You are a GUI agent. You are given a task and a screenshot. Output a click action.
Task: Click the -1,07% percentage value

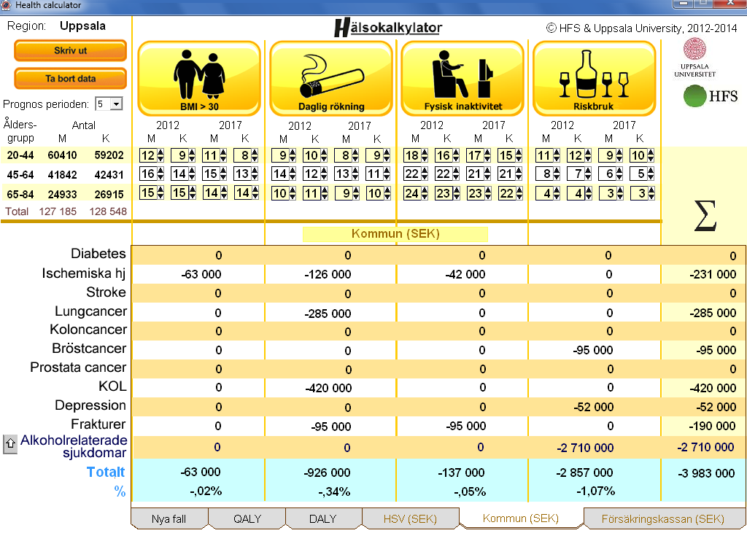(x=595, y=491)
